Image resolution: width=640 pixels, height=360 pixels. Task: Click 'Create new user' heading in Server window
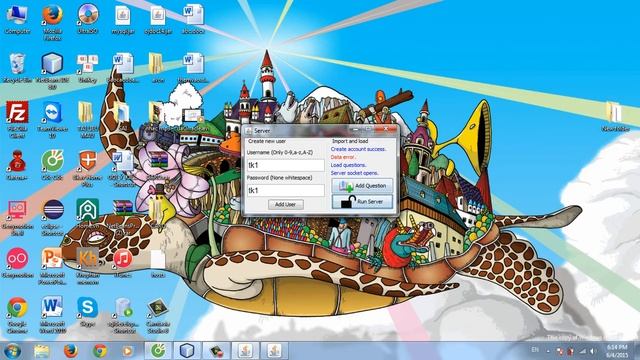point(267,141)
